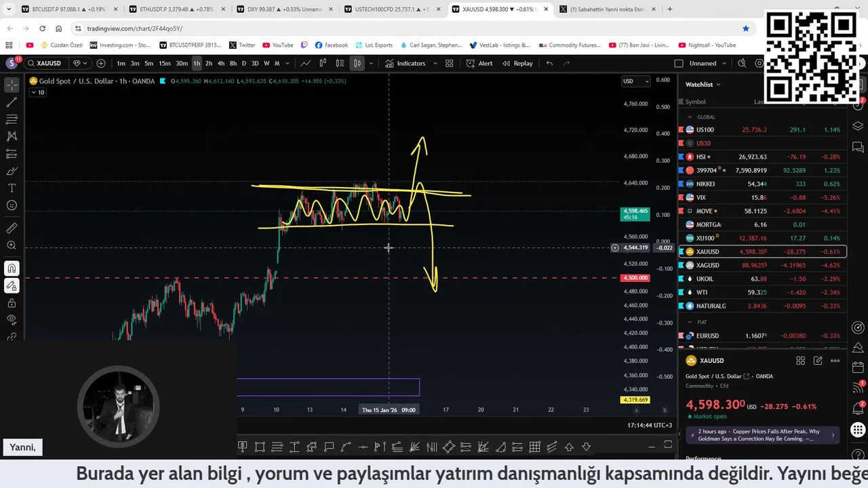Select the arrow up marker tool
868x488 pixels.
coord(569,447)
